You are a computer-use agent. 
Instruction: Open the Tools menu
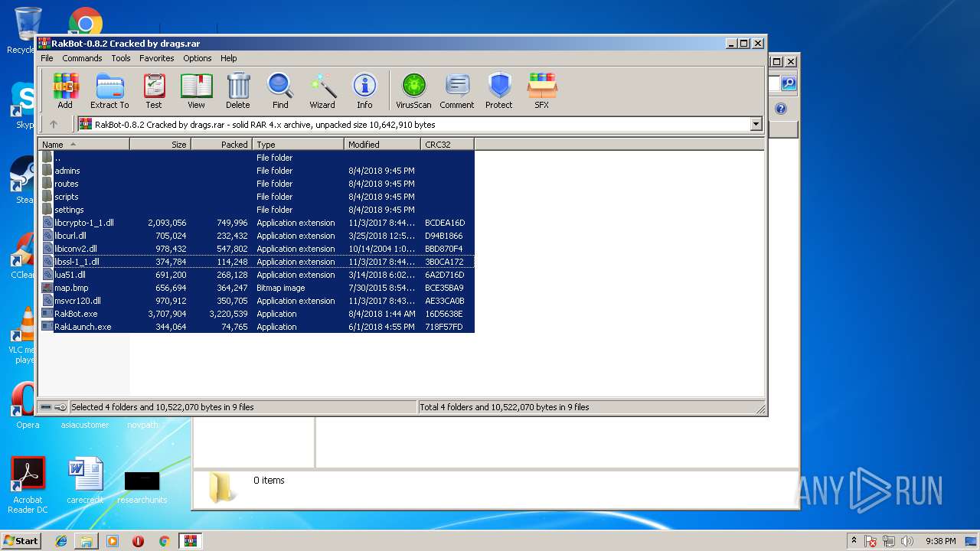tap(121, 58)
